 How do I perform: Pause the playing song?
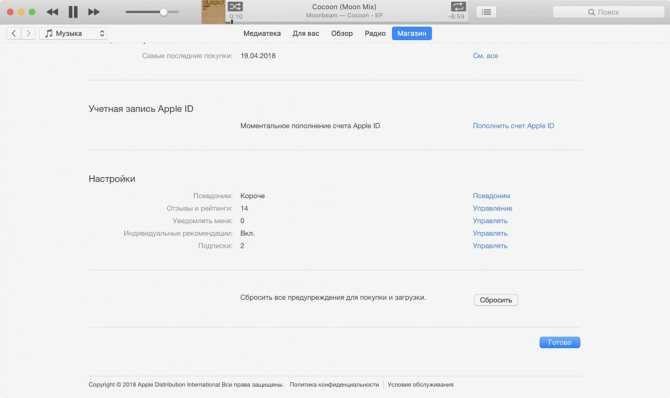[x=73, y=12]
